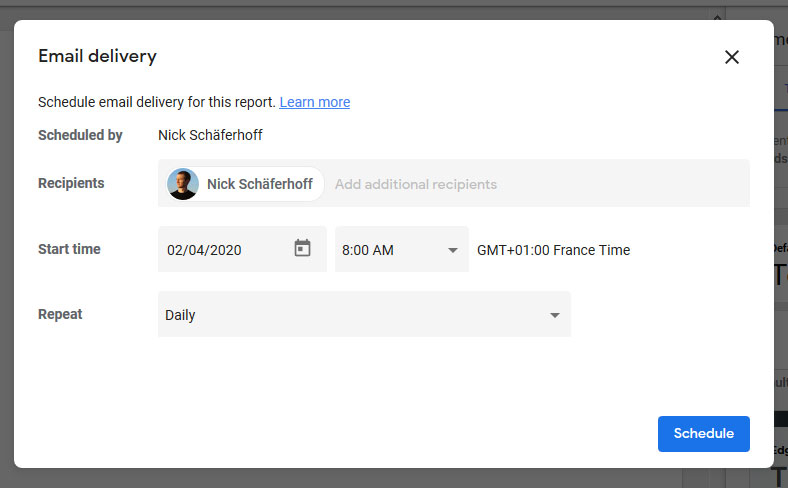The image size is (788, 488).
Task: Open the calendar date picker icon
Action: coord(302,248)
